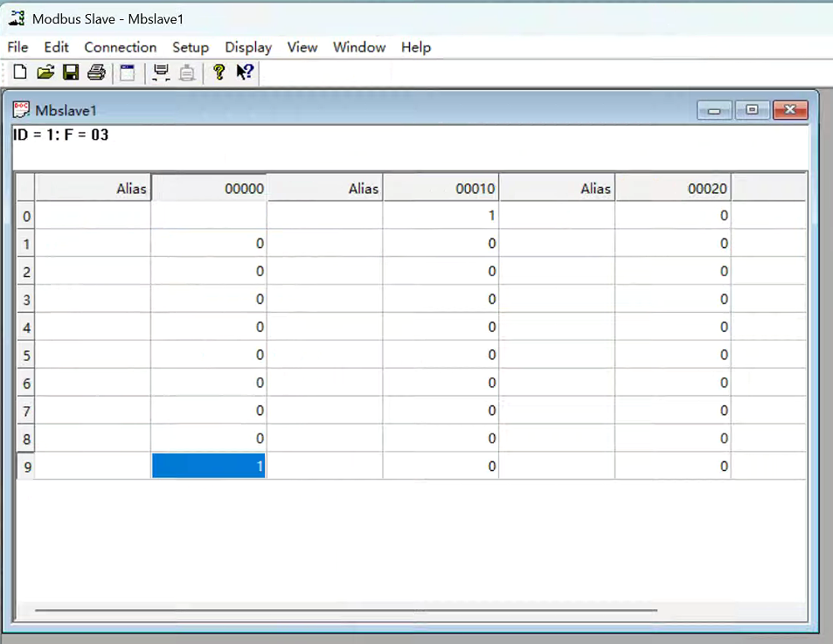833x644 pixels.
Task: Select the 0 in column 00000 row 4
Action: (209, 327)
